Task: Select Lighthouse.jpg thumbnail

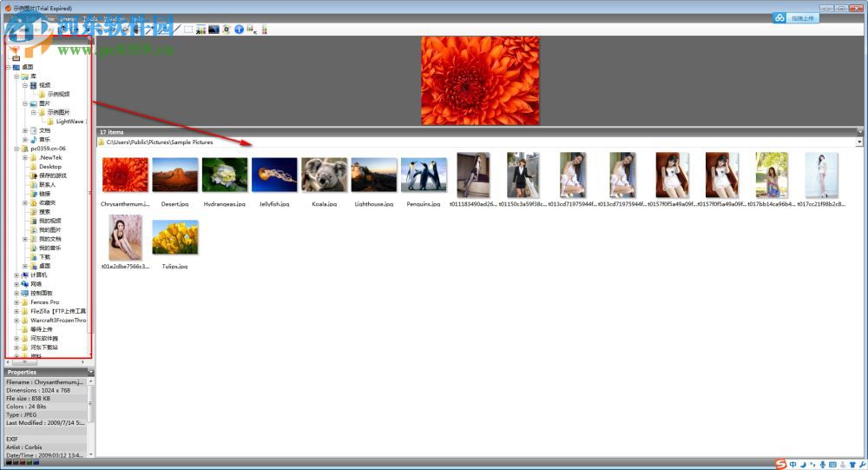Action: point(374,175)
